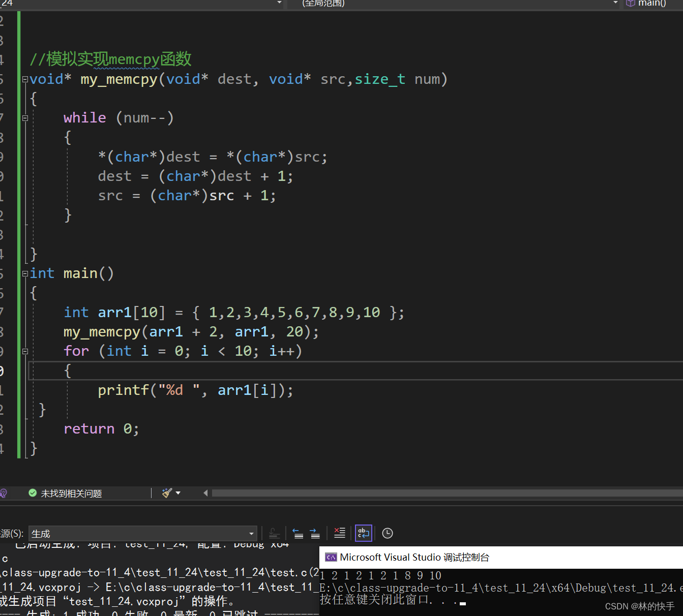Click the Microsoft Visual Studio 调试控制台 title
The width and height of the screenshot is (683, 616).
(x=414, y=558)
